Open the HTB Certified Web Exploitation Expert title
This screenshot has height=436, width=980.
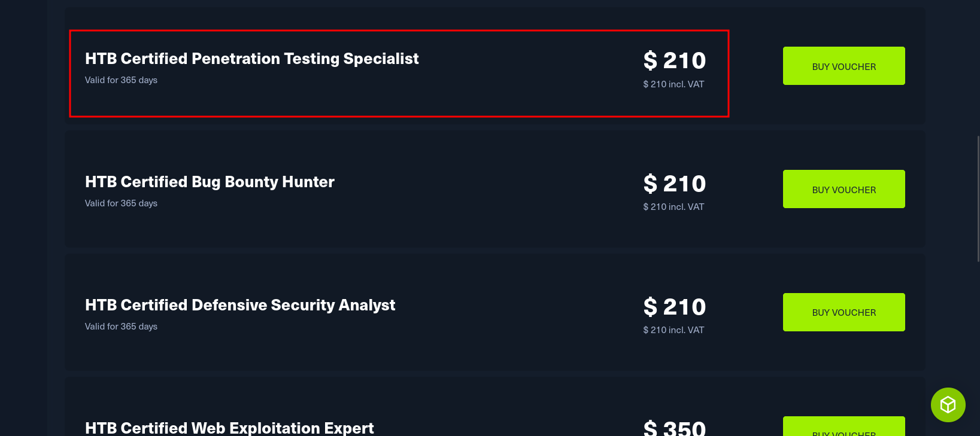(x=229, y=428)
